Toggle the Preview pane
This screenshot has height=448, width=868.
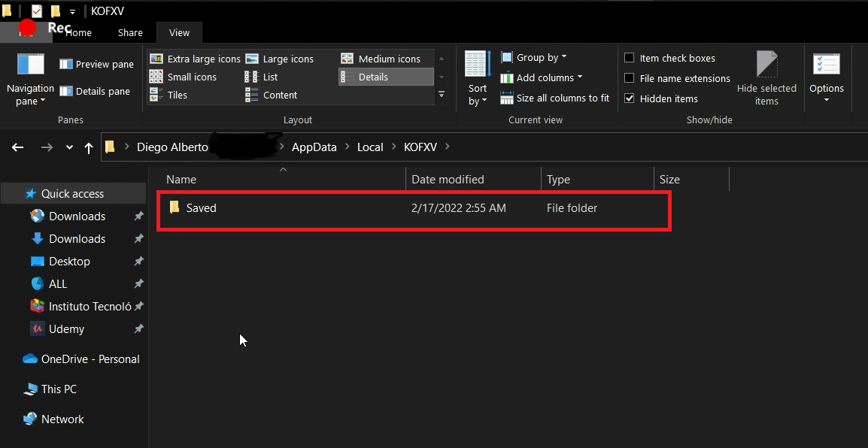[96, 65]
